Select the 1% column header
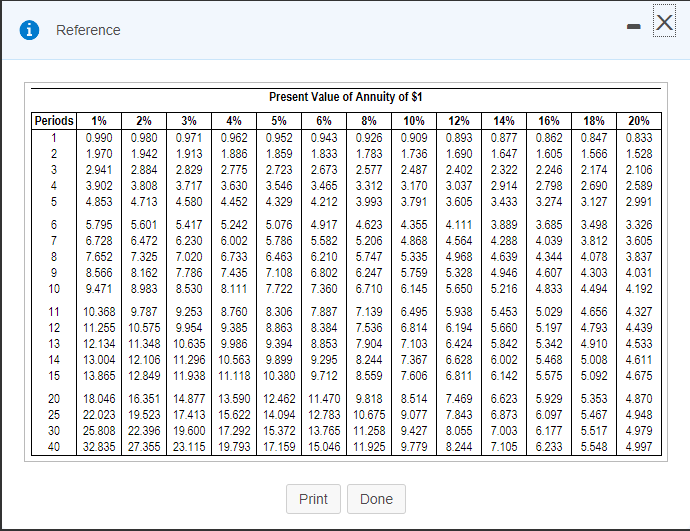 99,121
